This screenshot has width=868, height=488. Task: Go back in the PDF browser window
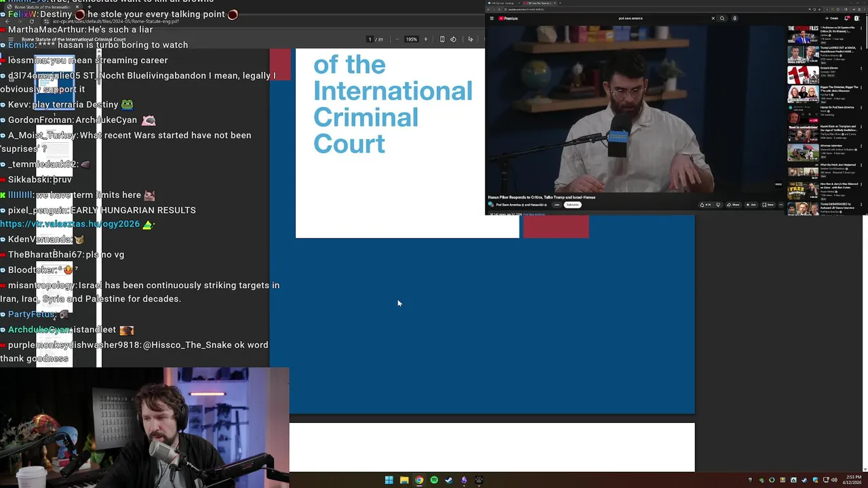click(x=7, y=21)
